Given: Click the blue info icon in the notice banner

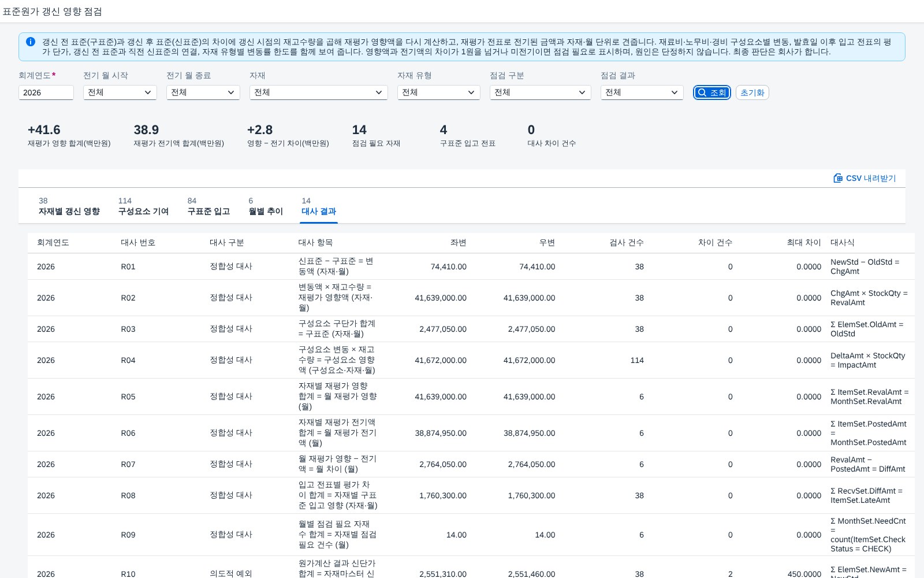Looking at the screenshot, I should pyautogui.click(x=31, y=42).
